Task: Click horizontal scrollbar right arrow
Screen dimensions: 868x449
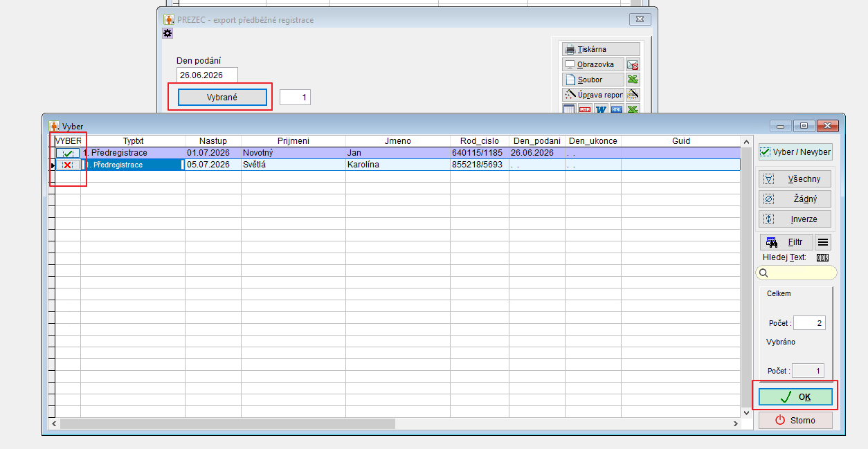Action: pos(736,423)
